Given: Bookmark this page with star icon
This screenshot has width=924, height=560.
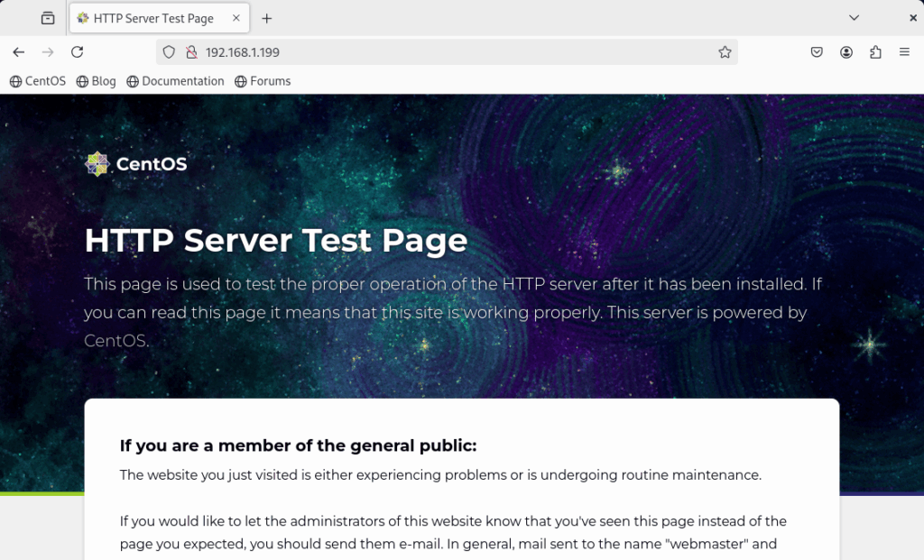Looking at the screenshot, I should 725,52.
